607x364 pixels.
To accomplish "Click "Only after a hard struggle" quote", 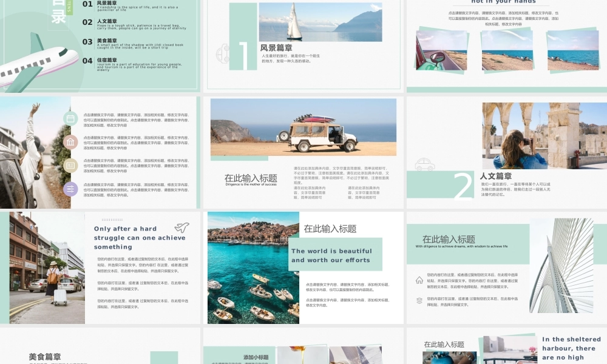I will (x=140, y=237).
